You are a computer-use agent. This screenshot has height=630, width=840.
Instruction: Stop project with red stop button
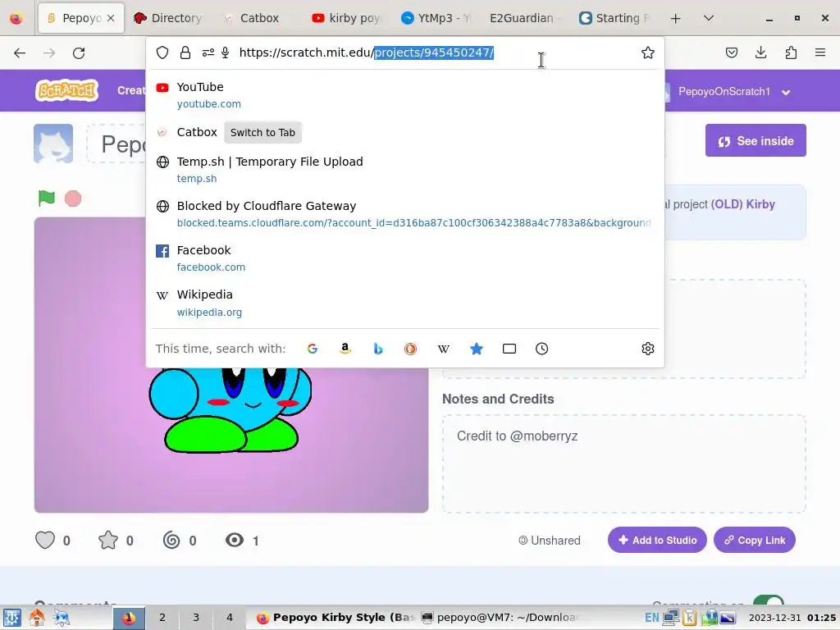click(x=73, y=199)
